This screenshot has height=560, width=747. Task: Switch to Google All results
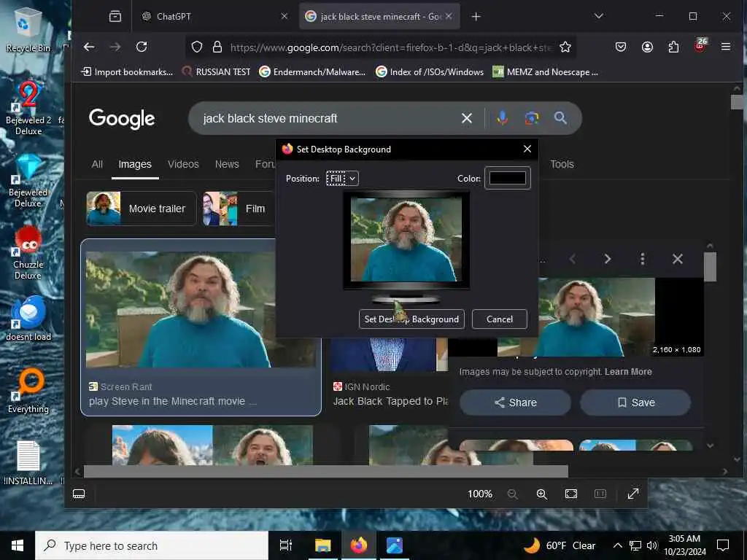(97, 164)
